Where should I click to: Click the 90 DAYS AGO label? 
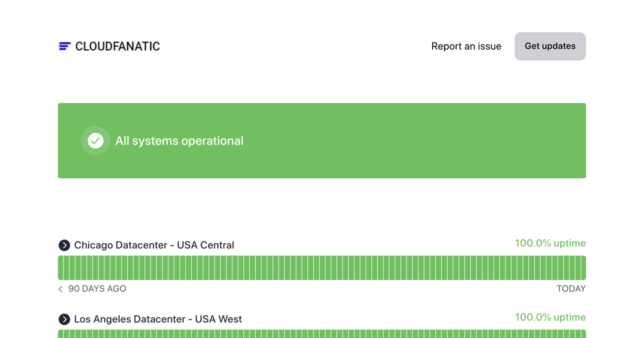pyautogui.click(x=97, y=289)
